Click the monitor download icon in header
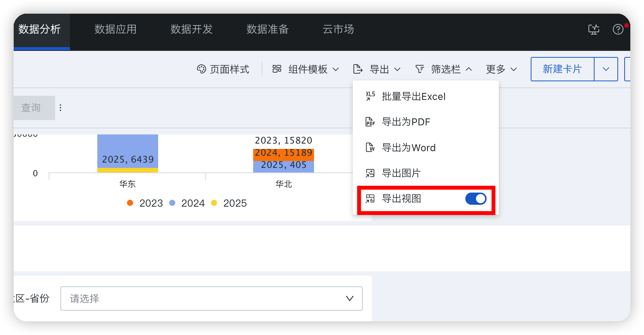Screen dimensions: 644x335 click(594, 29)
